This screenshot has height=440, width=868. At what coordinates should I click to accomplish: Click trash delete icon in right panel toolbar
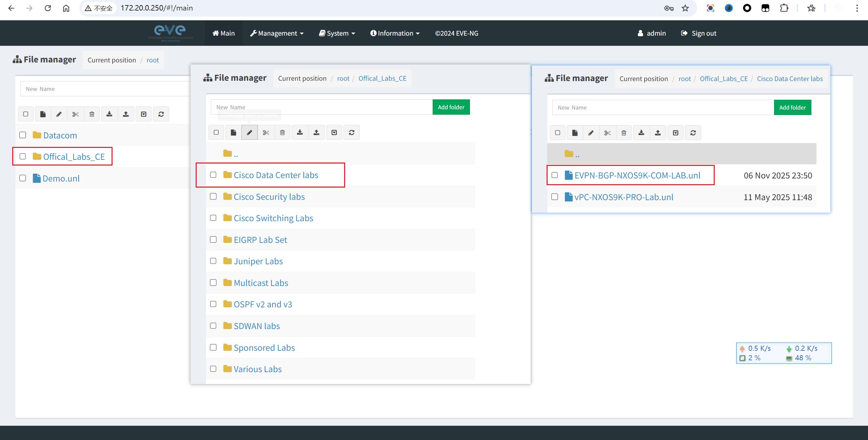(624, 133)
